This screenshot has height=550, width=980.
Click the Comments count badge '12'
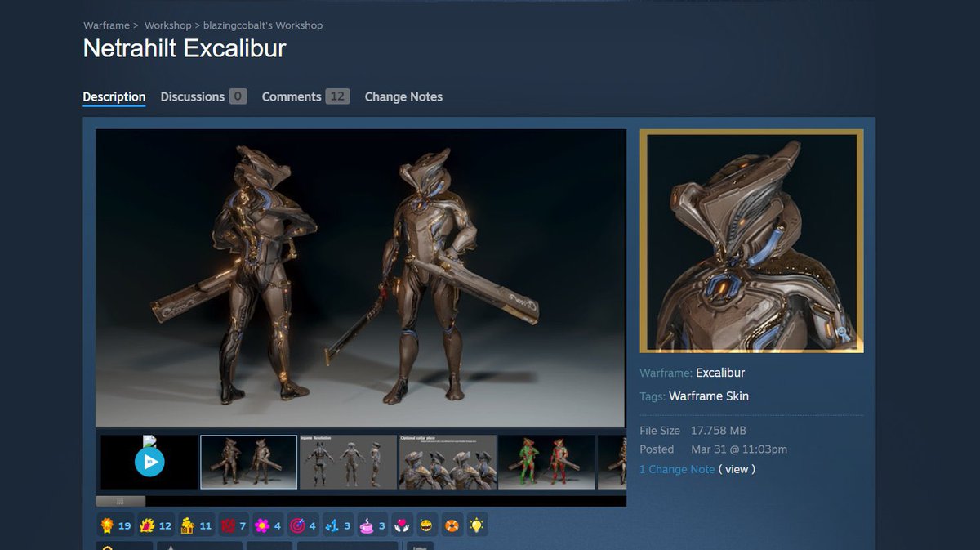(337, 96)
